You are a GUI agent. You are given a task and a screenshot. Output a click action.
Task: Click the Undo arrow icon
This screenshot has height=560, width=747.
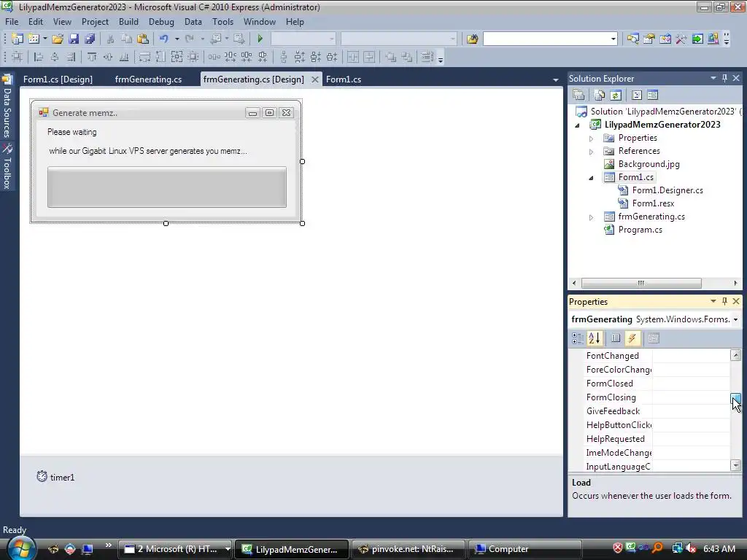pos(164,39)
